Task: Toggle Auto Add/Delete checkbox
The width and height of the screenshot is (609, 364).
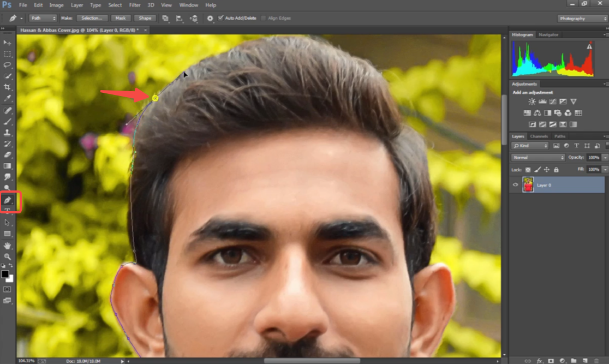Action: coord(220,18)
